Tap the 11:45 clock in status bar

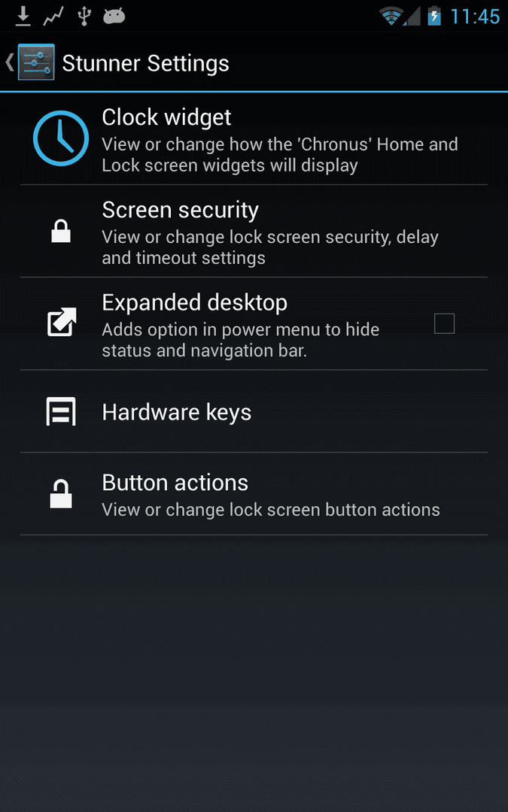click(x=475, y=16)
